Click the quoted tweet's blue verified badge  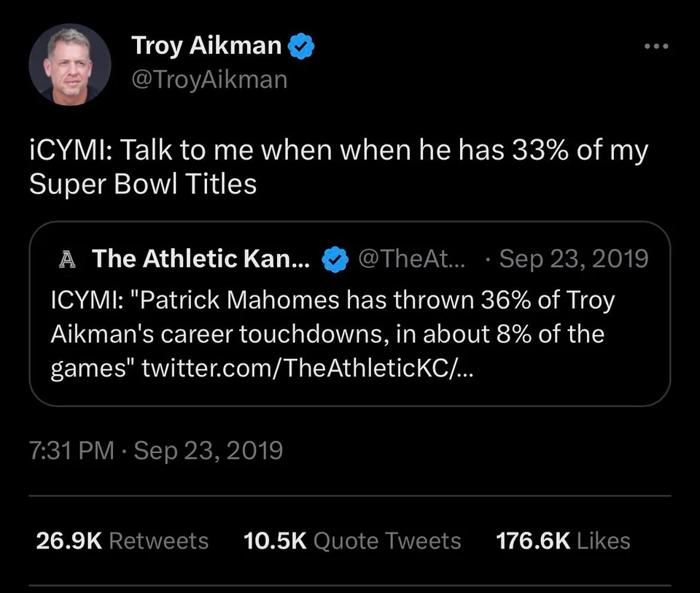click(x=334, y=259)
